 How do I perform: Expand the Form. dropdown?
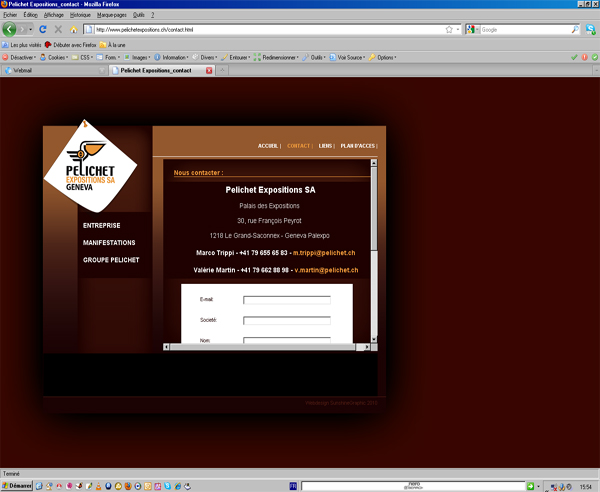108,57
